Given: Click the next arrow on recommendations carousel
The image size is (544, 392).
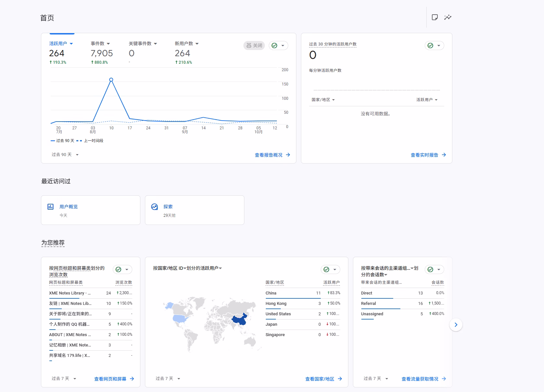Looking at the screenshot, I should tap(456, 325).
